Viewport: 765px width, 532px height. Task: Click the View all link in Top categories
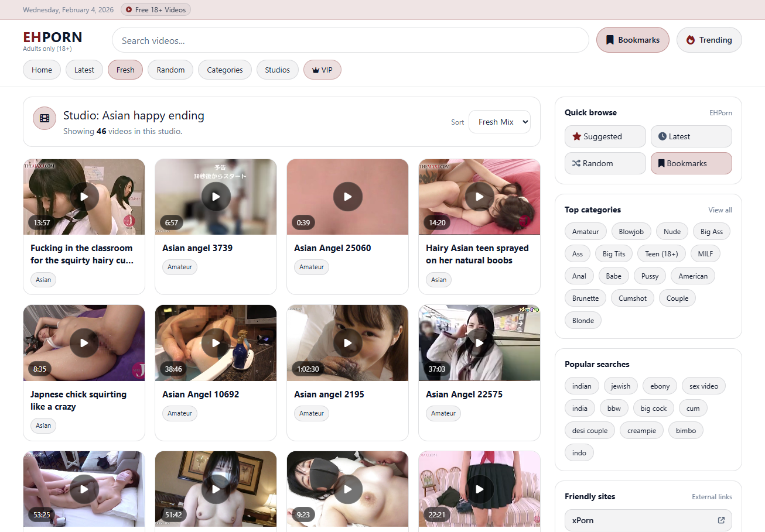pos(720,210)
